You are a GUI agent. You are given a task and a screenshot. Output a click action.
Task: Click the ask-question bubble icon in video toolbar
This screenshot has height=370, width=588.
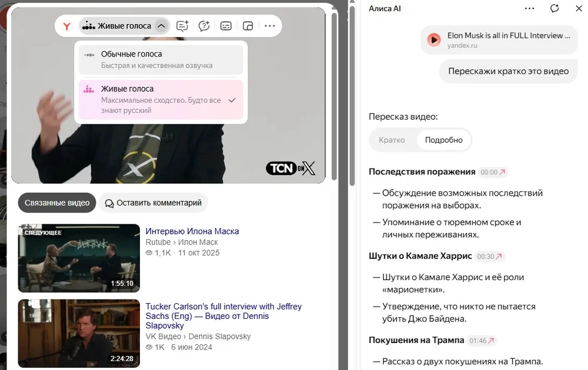204,26
